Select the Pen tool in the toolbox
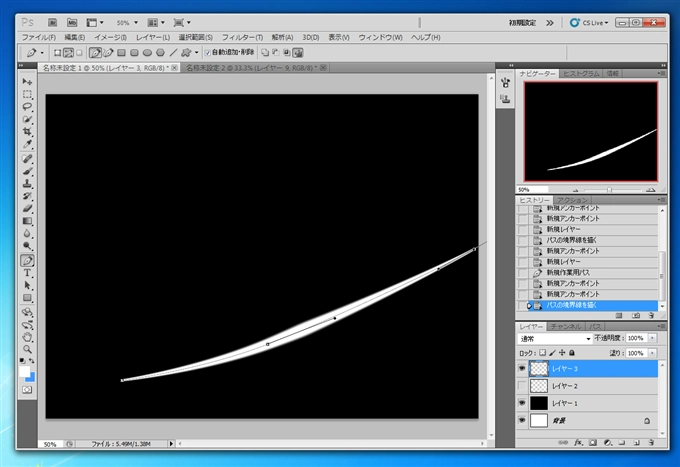 (27, 261)
